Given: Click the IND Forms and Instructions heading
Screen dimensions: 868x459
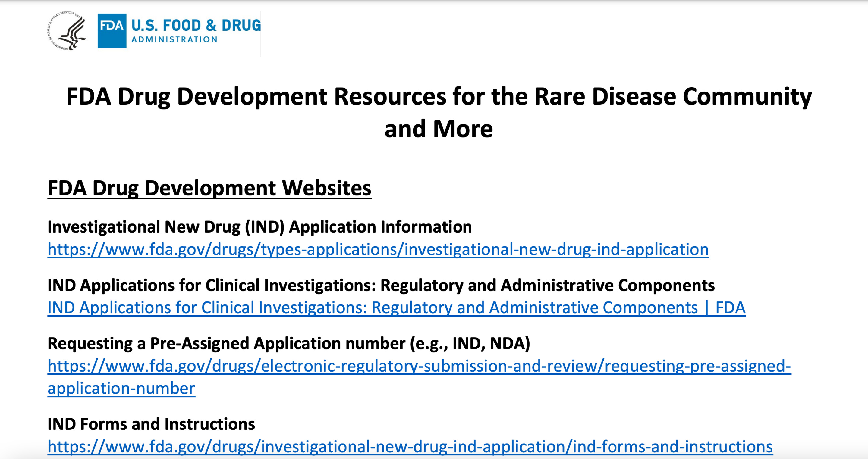Looking at the screenshot, I should (x=151, y=424).
